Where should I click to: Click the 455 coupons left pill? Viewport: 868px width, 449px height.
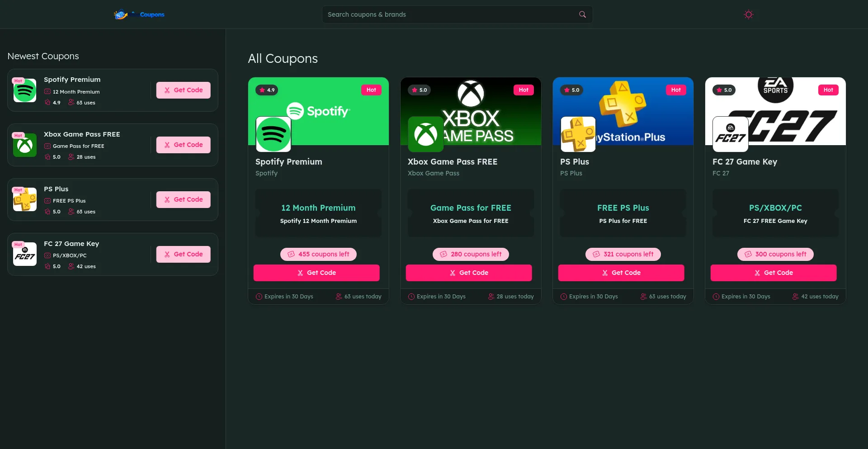click(318, 254)
